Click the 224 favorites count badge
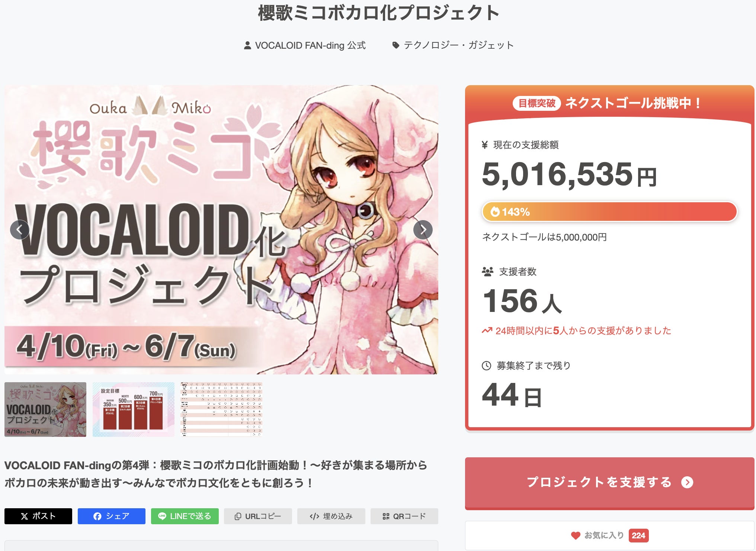 [x=638, y=535]
